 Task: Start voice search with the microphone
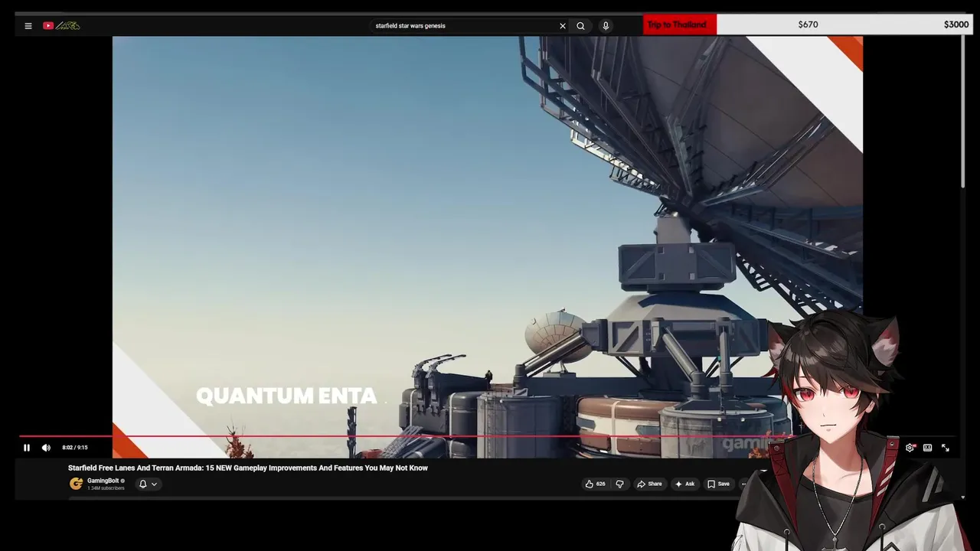(x=606, y=26)
